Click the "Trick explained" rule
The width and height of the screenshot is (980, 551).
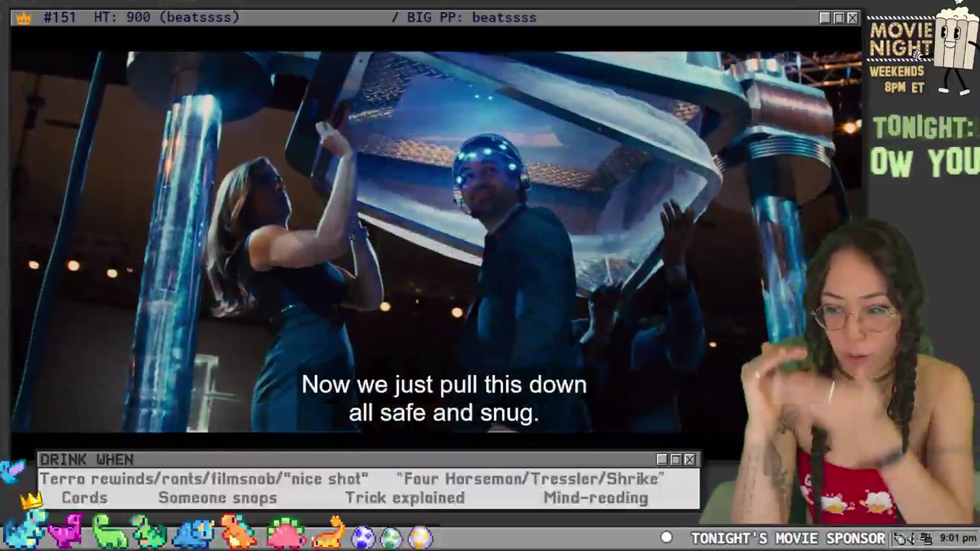coord(405,498)
